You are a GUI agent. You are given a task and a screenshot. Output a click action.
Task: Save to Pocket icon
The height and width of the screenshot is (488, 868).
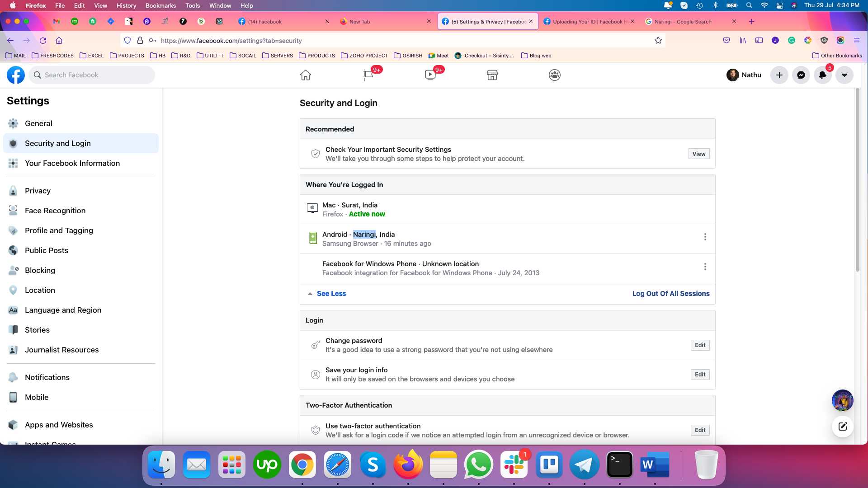[726, 41]
